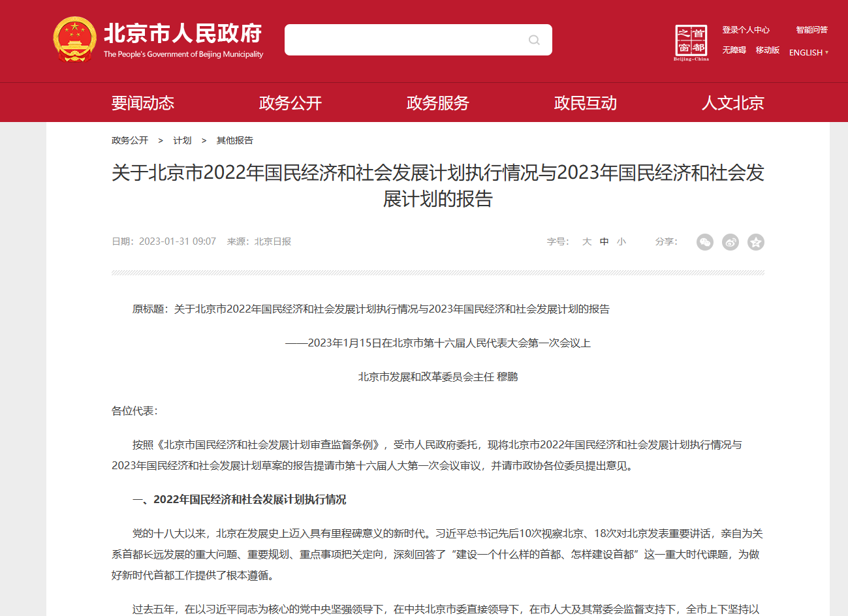Share the article on Weibo
848x616 pixels.
point(730,242)
